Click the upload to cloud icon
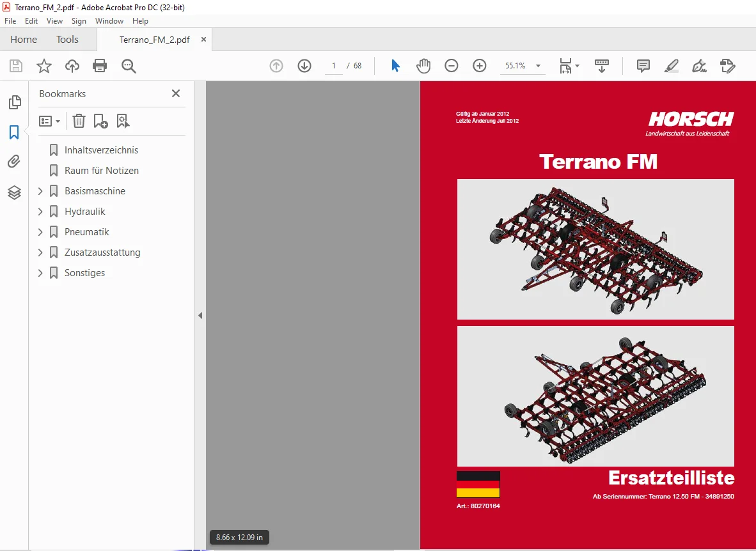The width and height of the screenshot is (756, 551). tap(72, 66)
